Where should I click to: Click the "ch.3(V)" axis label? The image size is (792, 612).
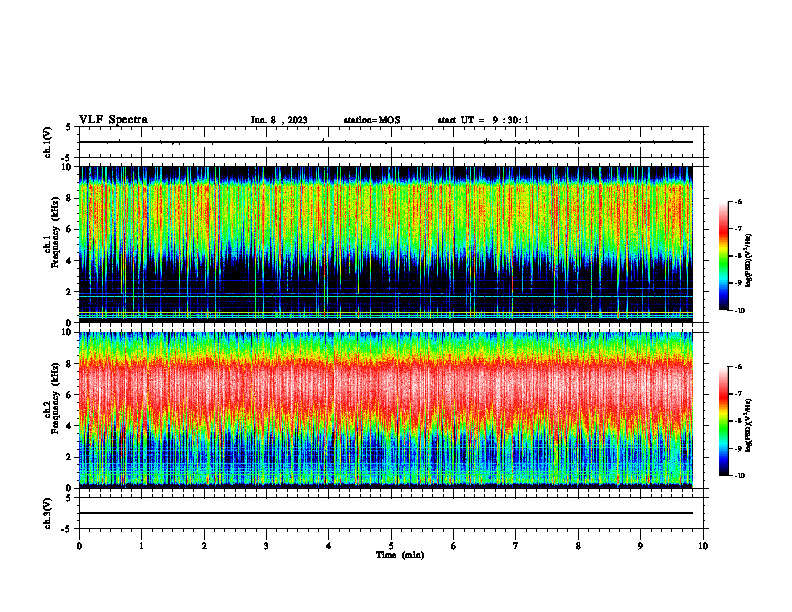[x=48, y=513]
